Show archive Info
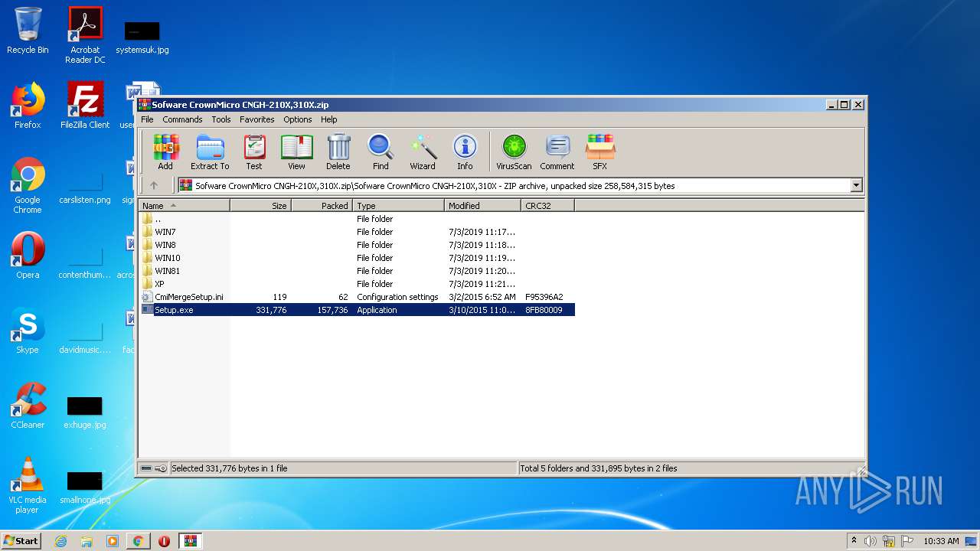The image size is (980, 551). pos(465,152)
